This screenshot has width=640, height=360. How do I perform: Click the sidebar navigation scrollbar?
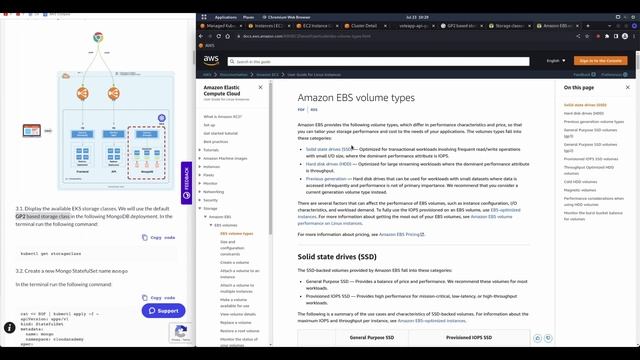(x=270, y=159)
